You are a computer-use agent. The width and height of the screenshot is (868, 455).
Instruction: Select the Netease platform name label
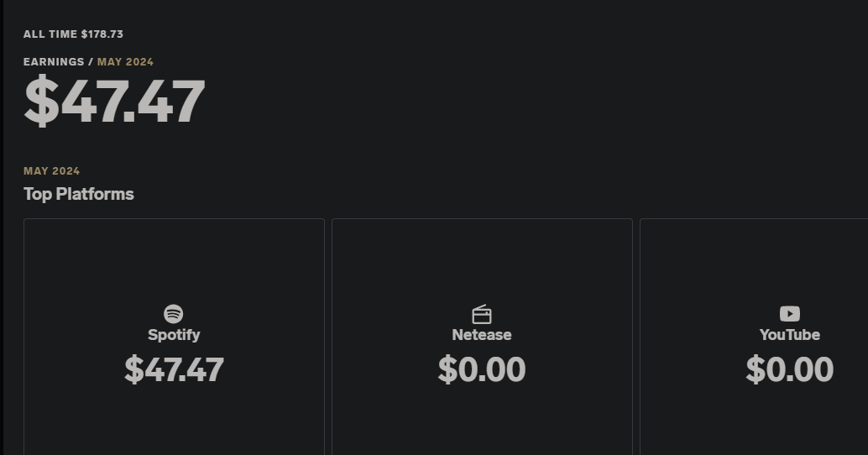point(482,335)
